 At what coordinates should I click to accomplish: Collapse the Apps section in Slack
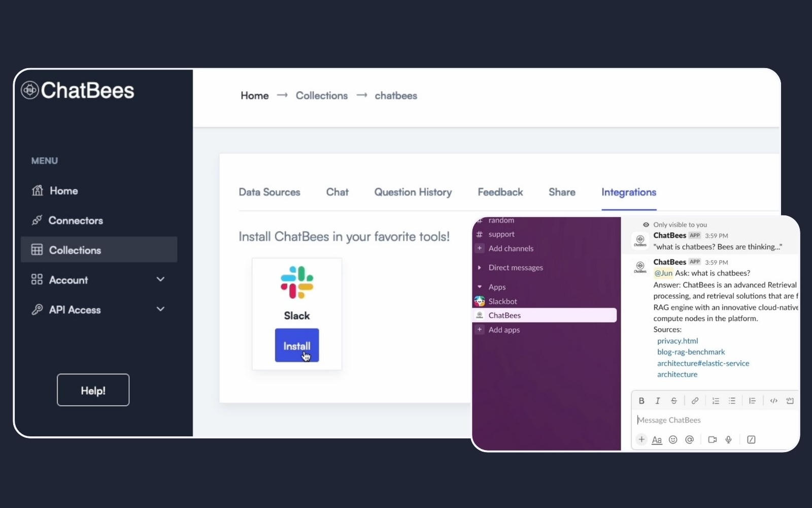point(479,287)
